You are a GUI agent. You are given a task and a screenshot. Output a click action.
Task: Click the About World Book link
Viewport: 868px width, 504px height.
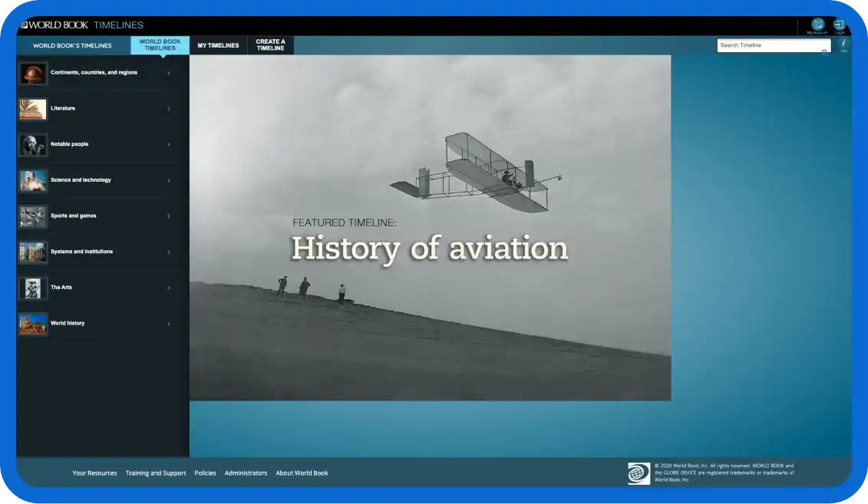tap(302, 473)
